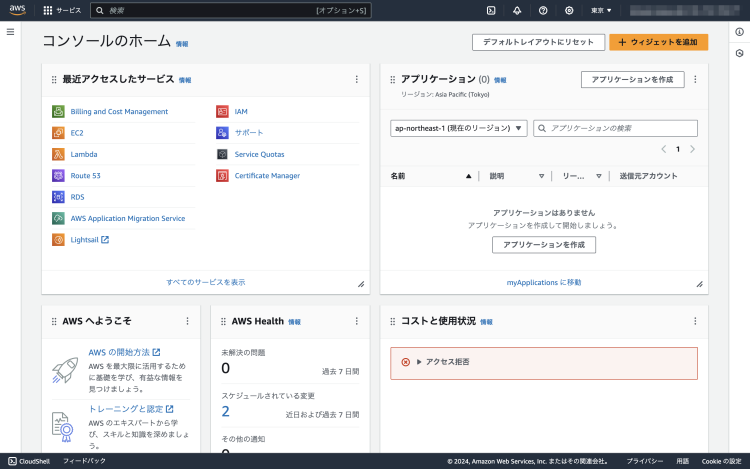Open Cookie の設定 in footer
The image size is (750, 469).
[x=721, y=461]
